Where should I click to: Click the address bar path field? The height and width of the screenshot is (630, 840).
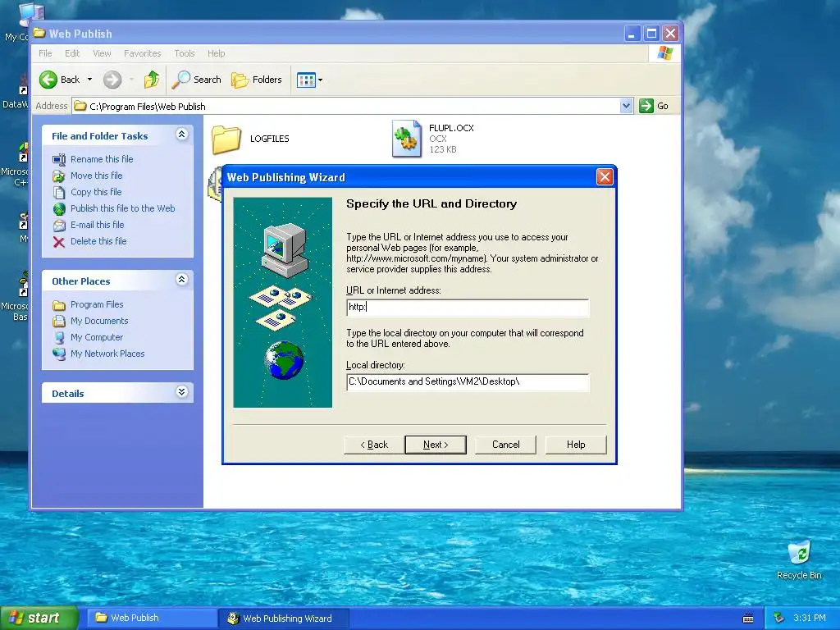pos(345,106)
